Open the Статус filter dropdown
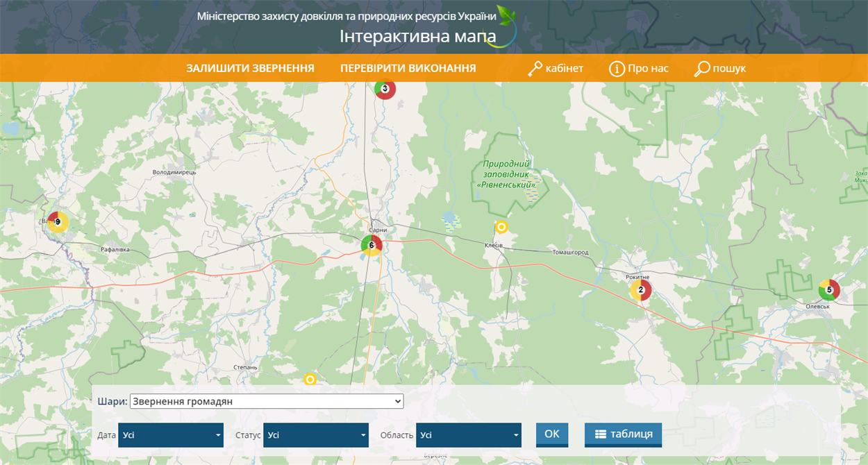Viewport: 868px width, 465px height. (316, 435)
